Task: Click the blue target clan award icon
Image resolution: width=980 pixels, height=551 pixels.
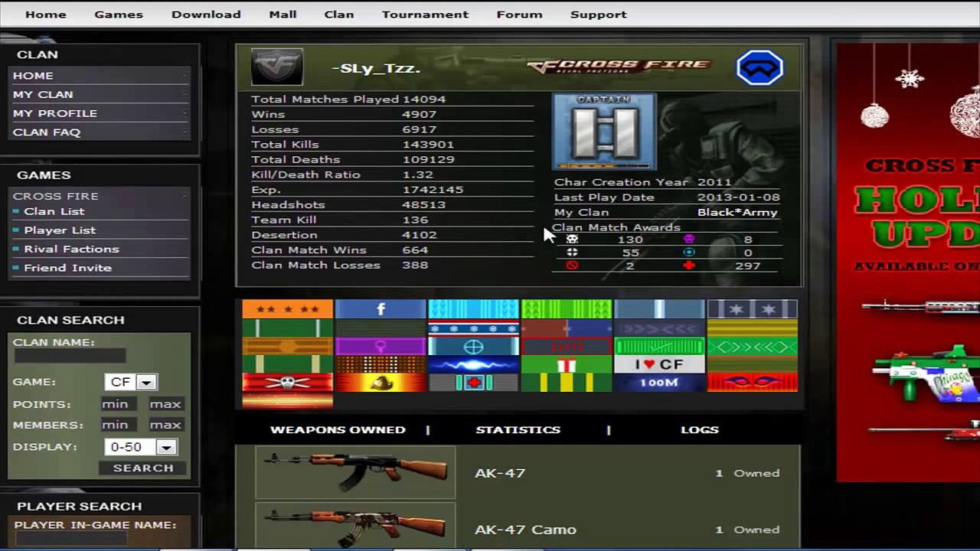Action: (689, 253)
